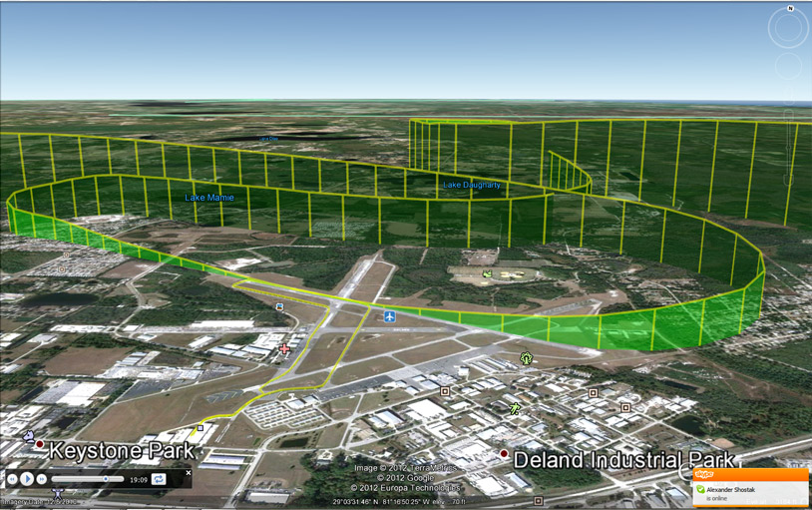Click the rewind button on tour player
The height and width of the screenshot is (510, 812).
[12, 480]
